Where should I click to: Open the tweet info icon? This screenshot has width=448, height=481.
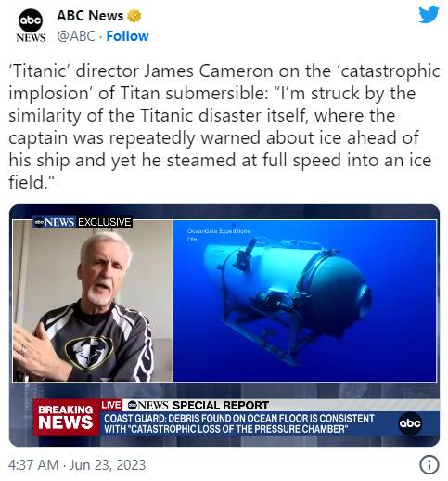pos(429,464)
